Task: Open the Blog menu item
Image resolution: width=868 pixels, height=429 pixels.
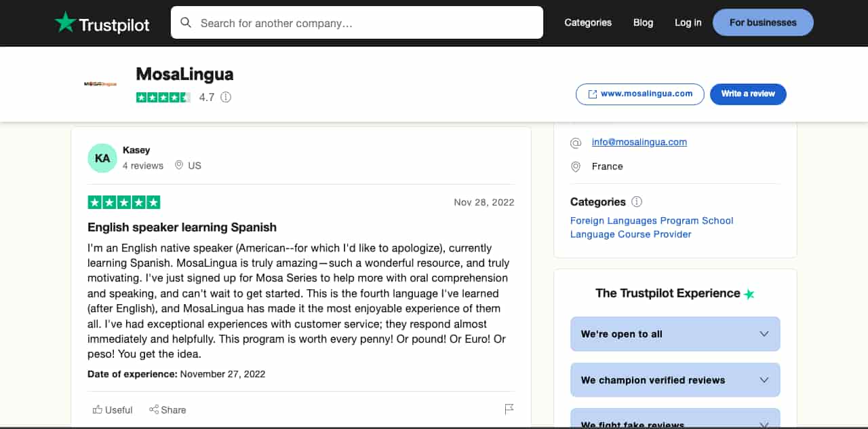Action: pos(643,22)
